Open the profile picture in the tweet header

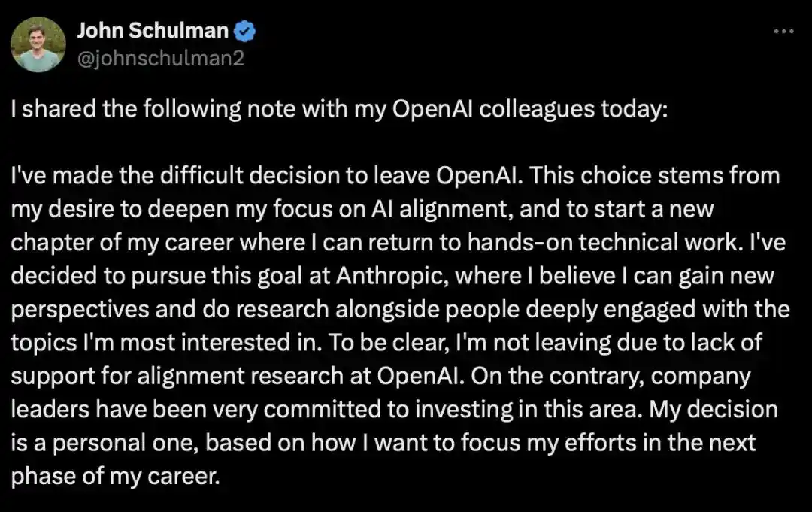[x=39, y=44]
